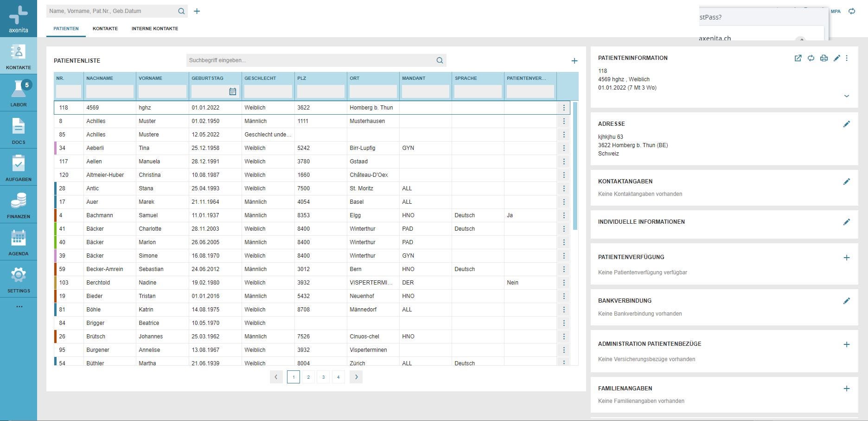Open row menu for Brütsch Johannes

[x=564, y=337]
